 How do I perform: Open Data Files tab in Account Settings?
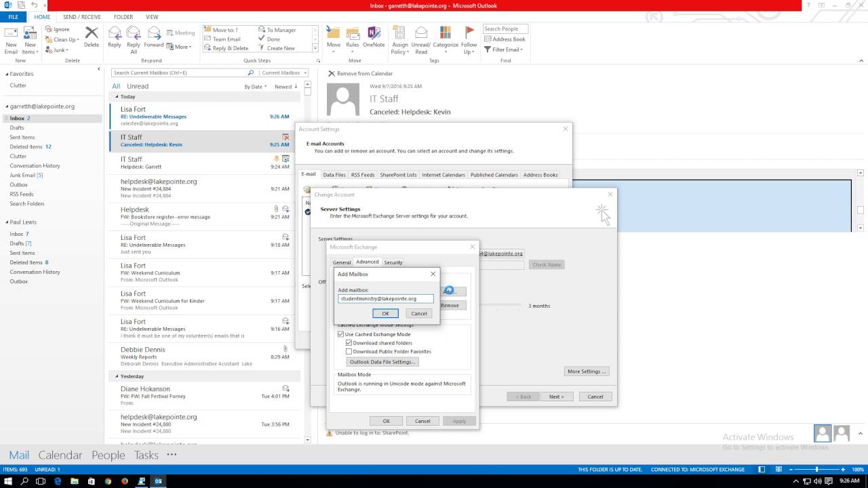point(334,175)
